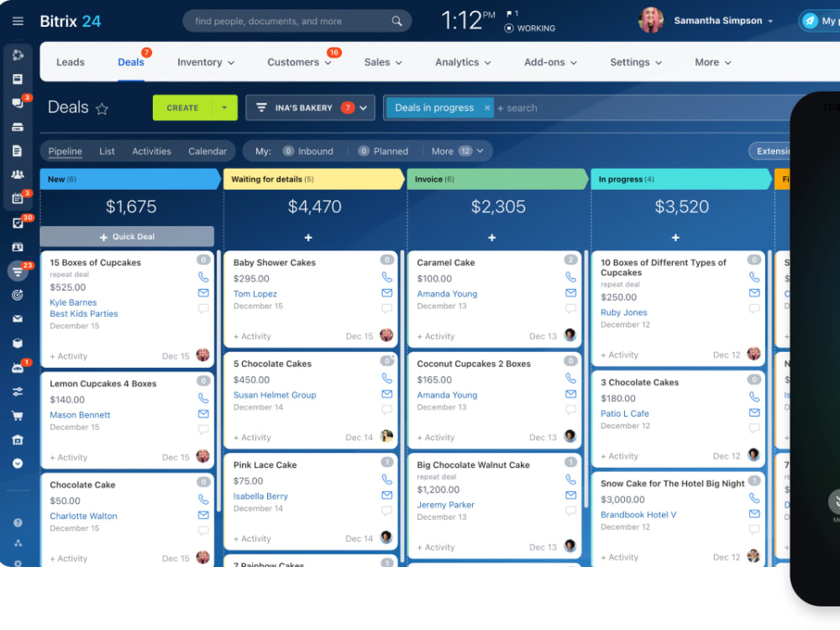Add deal in Waiting for details column
840x630 pixels.
tap(308, 238)
